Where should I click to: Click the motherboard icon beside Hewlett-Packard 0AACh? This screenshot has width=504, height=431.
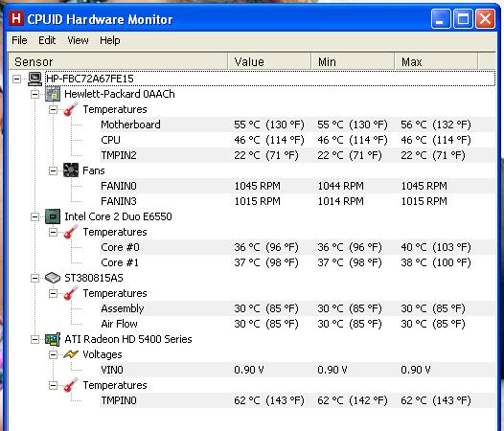[53, 94]
